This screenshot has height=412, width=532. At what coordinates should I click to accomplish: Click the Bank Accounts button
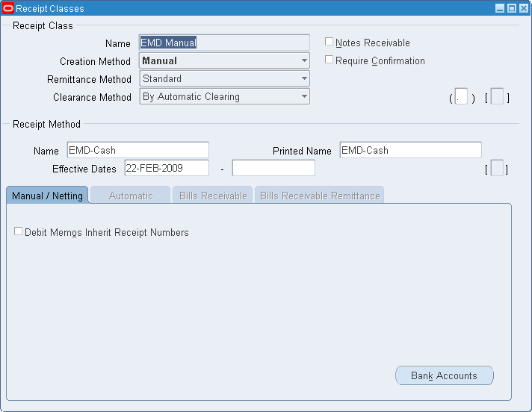tap(444, 375)
